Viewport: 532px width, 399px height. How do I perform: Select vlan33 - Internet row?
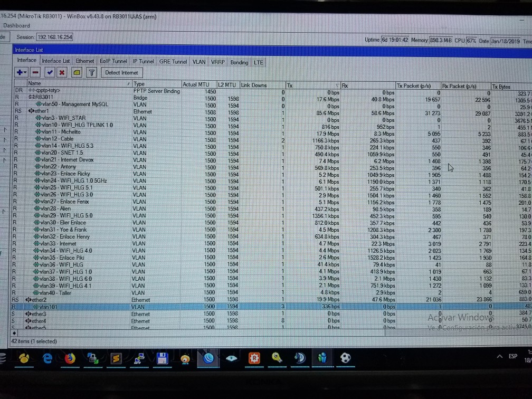pyautogui.click(x=271, y=244)
